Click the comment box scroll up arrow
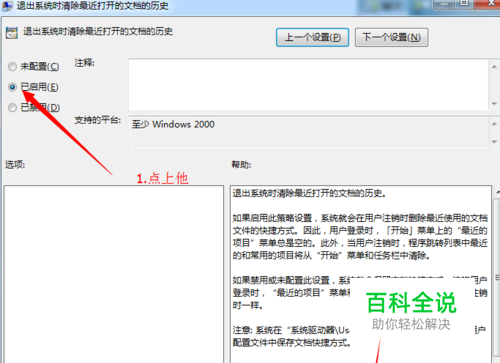The height and width of the screenshot is (363, 500). pyautogui.click(x=494, y=67)
